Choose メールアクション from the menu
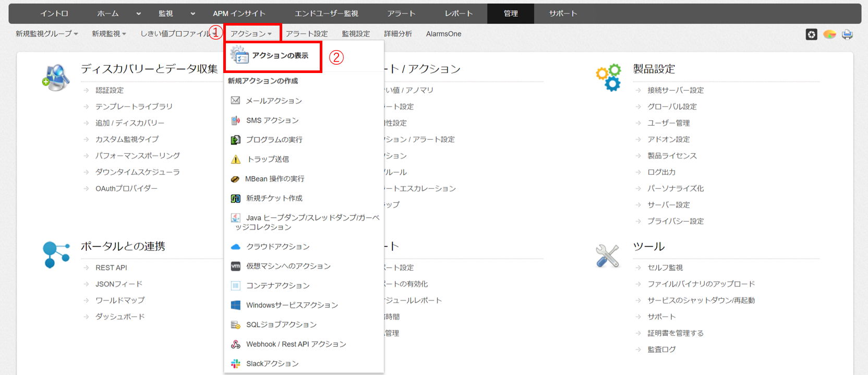The width and height of the screenshot is (868, 375). tap(274, 101)
